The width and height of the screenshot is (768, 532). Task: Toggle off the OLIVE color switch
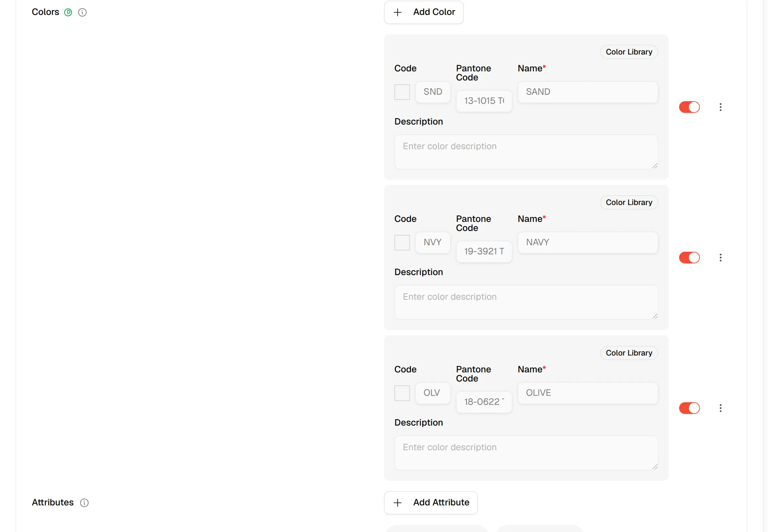690,408
